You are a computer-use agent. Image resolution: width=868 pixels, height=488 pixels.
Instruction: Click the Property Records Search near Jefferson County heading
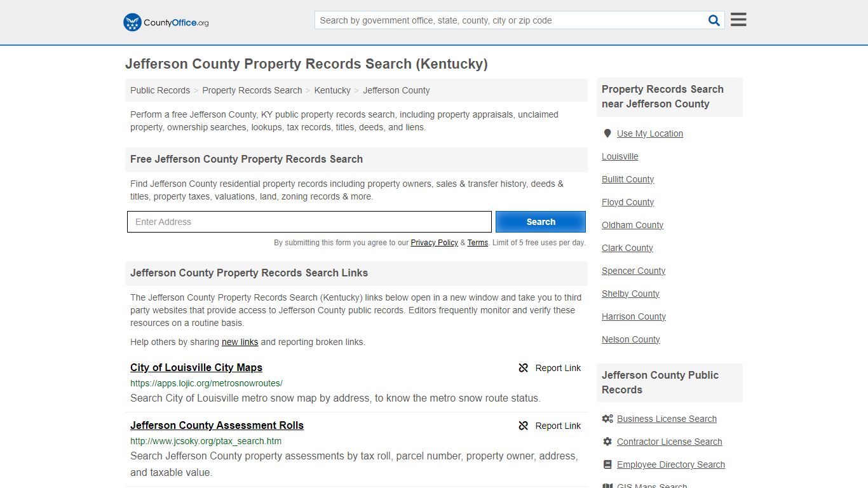663,97
